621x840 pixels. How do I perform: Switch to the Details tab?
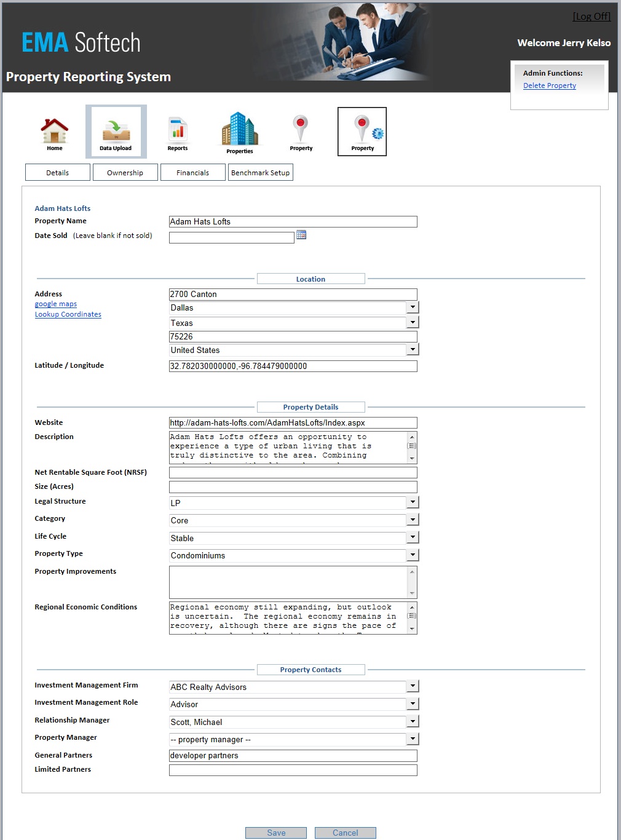[58, 172]
